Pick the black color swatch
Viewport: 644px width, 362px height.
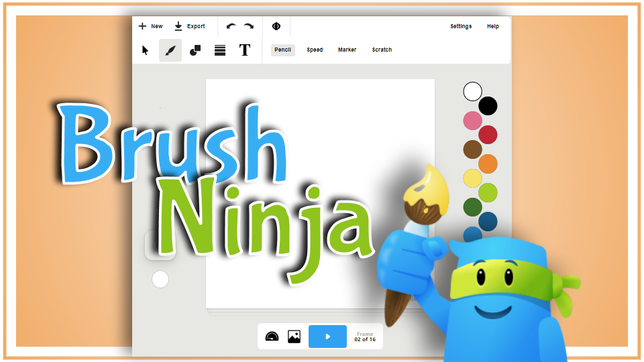488,106
